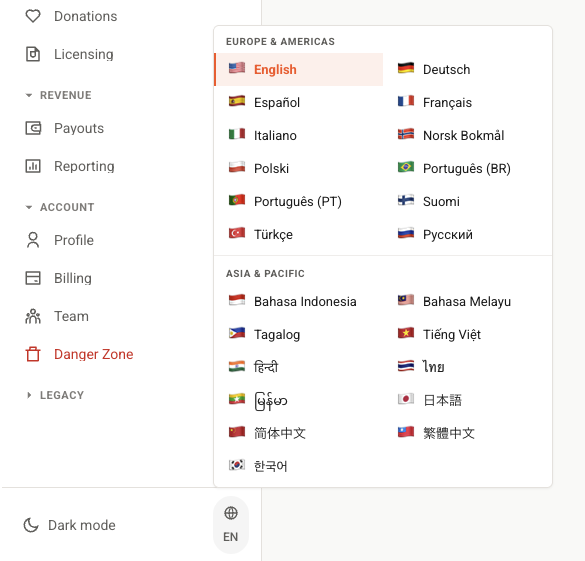The image size is (585, 561).
Task: Select the Thai ไทย option
Action: coord(467,367)
